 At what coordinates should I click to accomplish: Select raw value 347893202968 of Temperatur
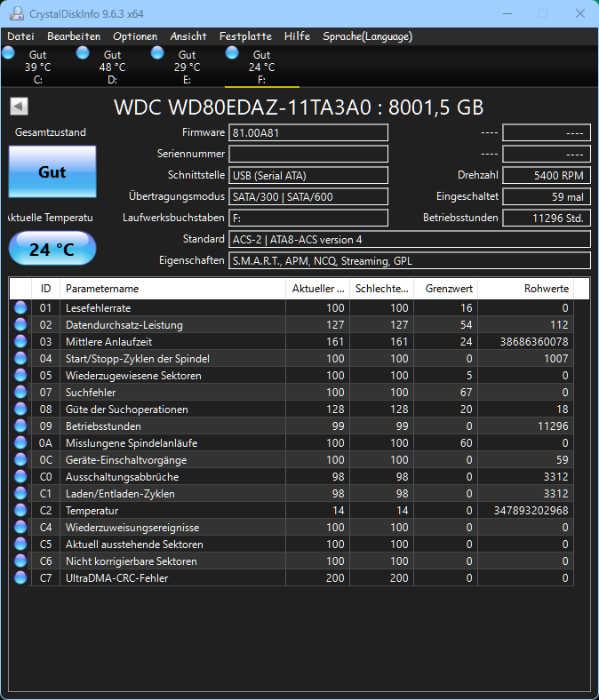click(531, 511)
